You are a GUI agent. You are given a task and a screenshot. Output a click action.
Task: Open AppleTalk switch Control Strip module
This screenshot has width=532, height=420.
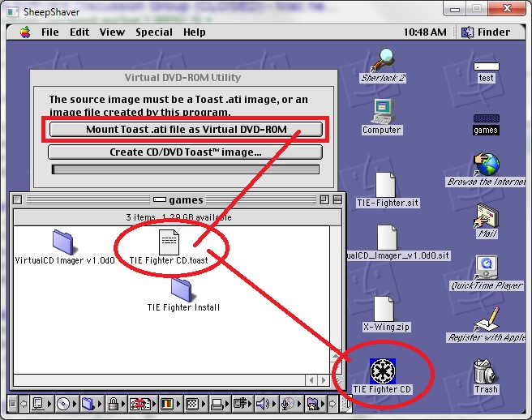[41, 404]
